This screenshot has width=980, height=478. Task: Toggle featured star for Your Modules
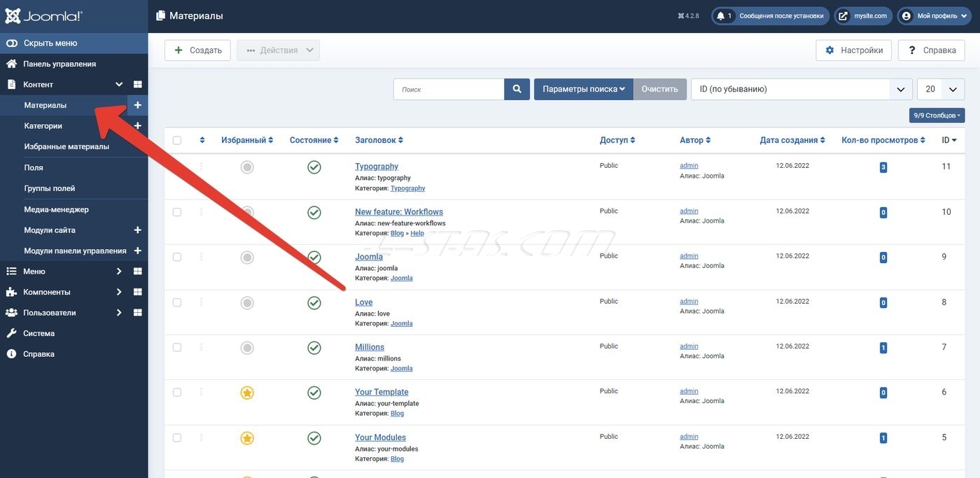(247, 438)
